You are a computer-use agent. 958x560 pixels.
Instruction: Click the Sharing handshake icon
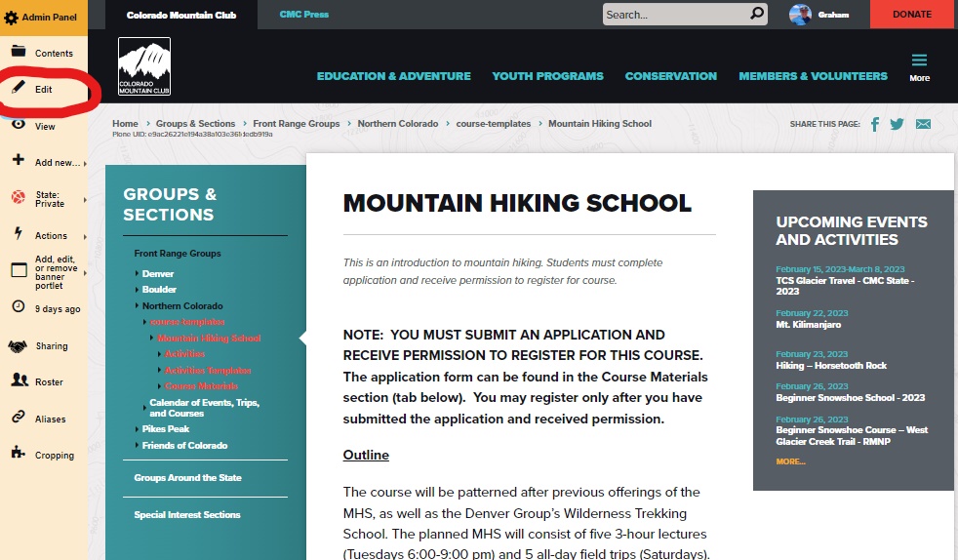(x=18, y=347)
